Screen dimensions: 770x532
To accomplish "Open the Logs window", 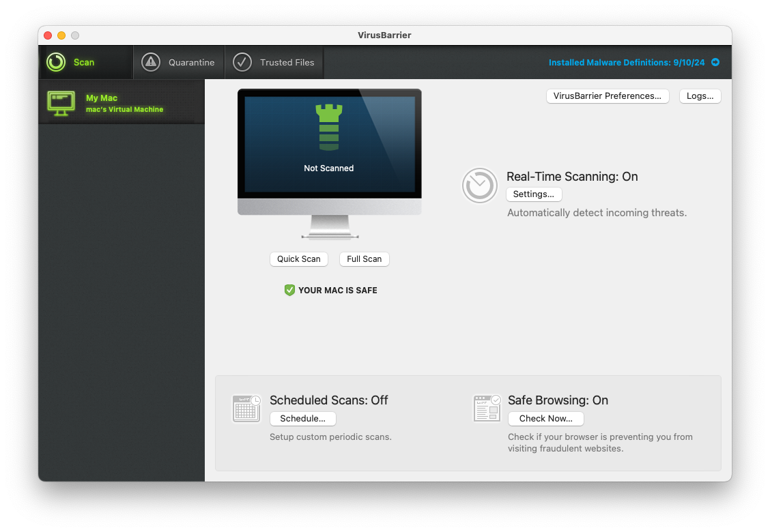I will [700, 96].
